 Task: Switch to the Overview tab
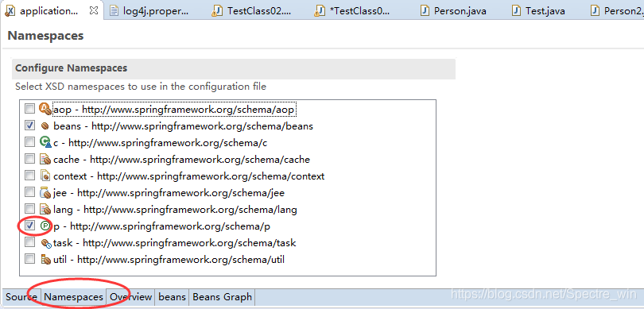pyautogui.click(x=130, y=297)
